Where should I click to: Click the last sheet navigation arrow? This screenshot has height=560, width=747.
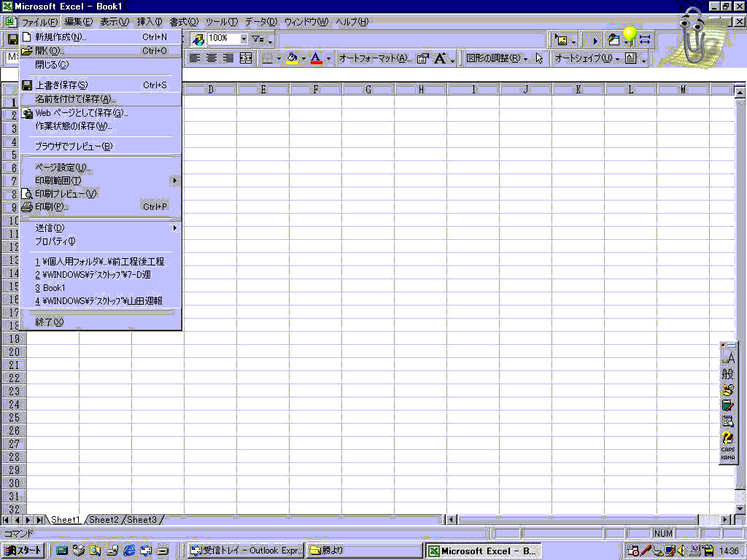[x=40, y=519]
